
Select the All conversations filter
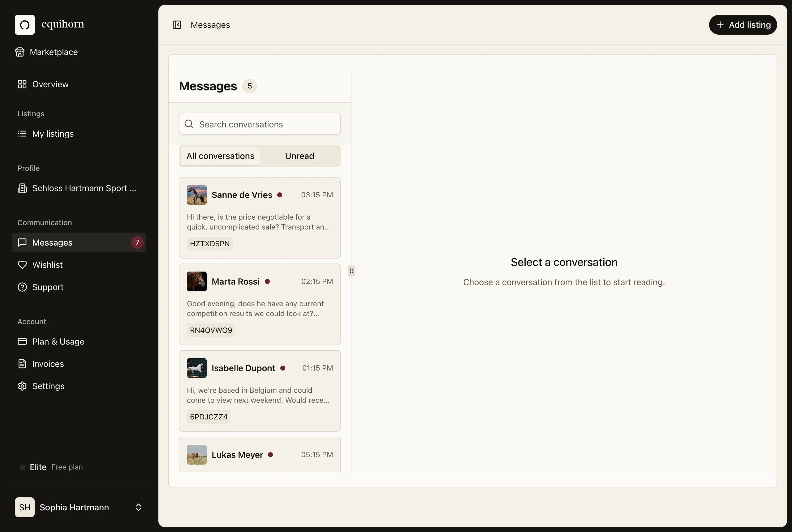point(220,156)
